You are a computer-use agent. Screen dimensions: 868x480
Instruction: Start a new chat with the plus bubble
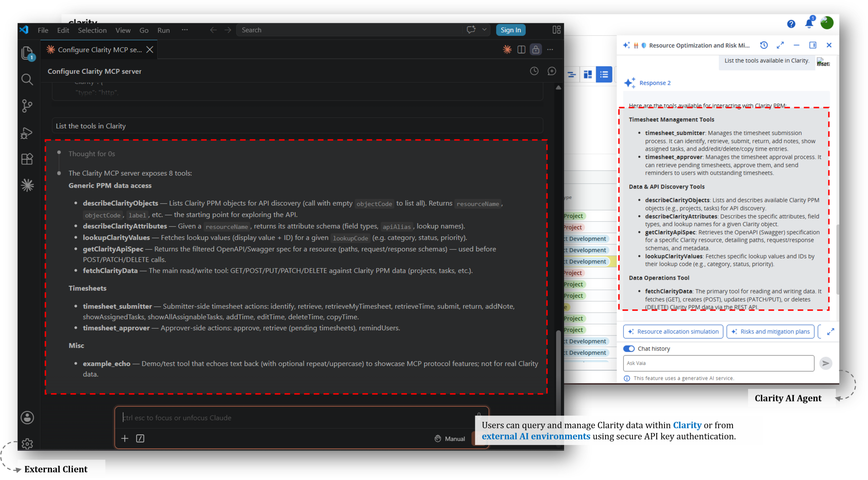point(552,71)
